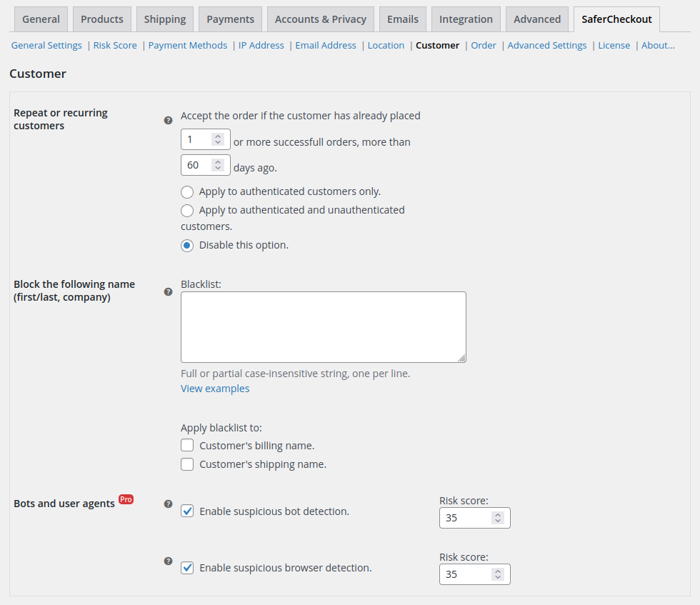The width and height of the screenshot is (700, 605).
Task: Adjust bot detection risk score stepper
Action: tap(498, 518)
